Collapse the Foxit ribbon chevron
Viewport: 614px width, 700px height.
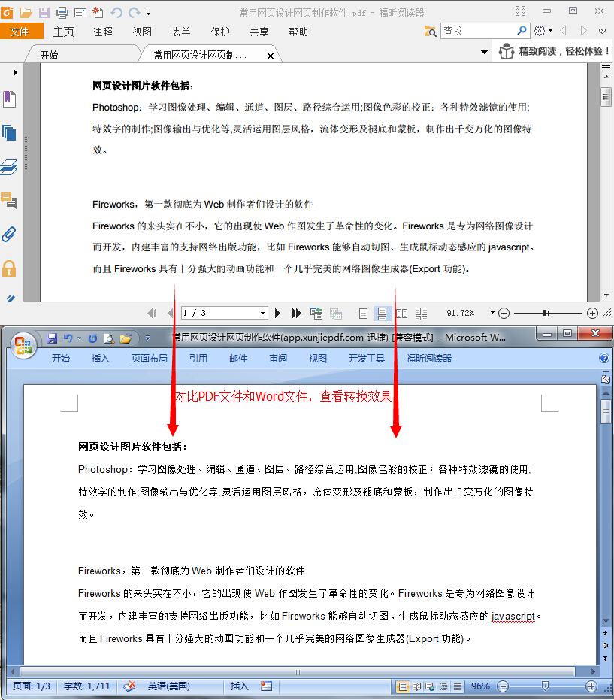tap(603, 32)
